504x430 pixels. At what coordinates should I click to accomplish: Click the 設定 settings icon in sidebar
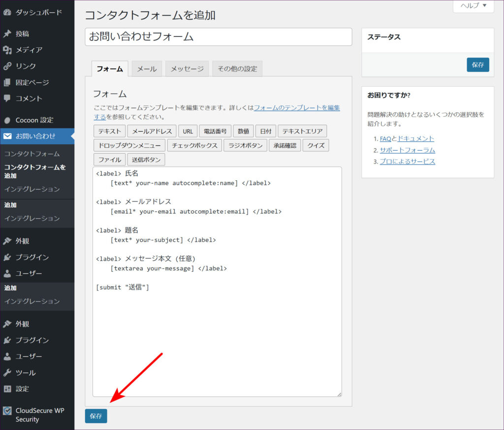(x=7, y=389)
